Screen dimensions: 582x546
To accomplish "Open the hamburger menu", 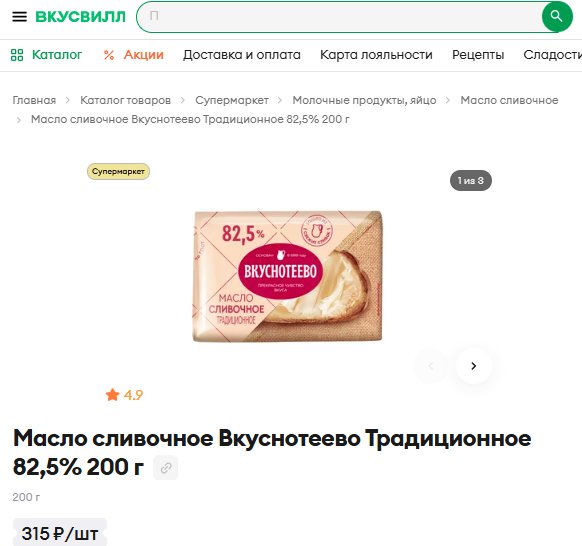I will [19, 17].
